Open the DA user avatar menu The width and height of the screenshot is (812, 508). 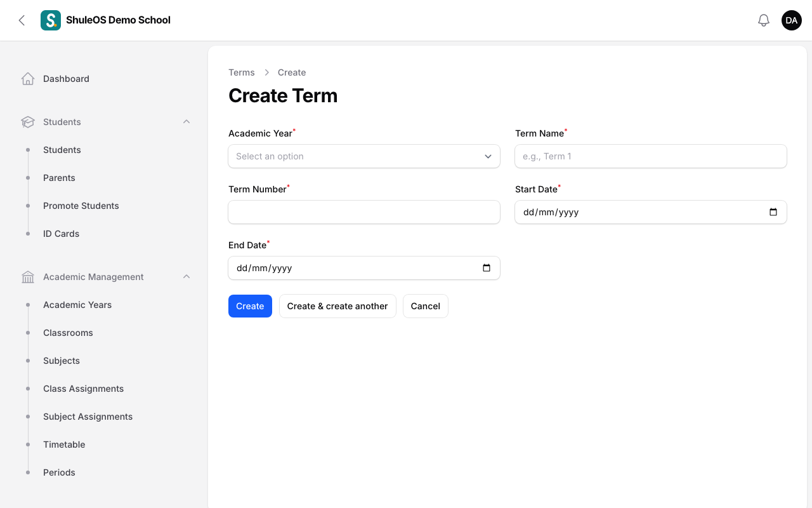[792, 20]
